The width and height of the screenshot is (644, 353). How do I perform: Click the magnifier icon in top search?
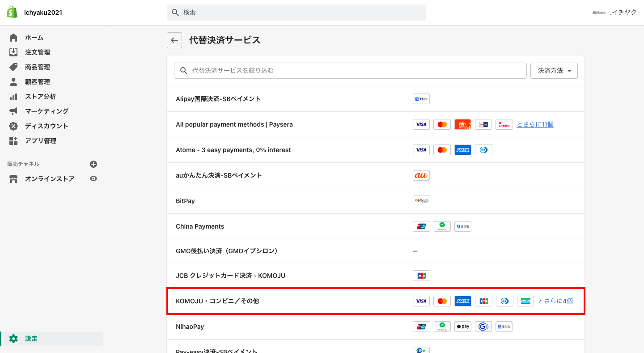175,13
